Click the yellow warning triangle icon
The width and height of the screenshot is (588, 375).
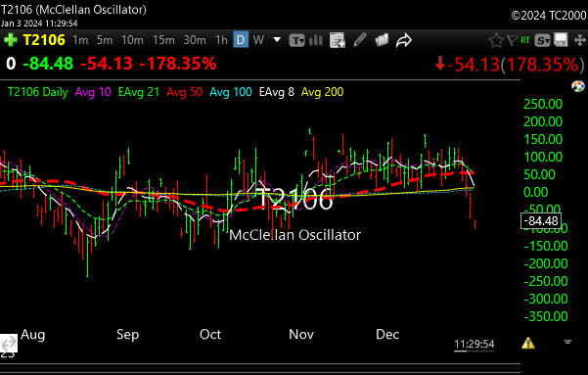pyautogui.click(x=528, y=343)
